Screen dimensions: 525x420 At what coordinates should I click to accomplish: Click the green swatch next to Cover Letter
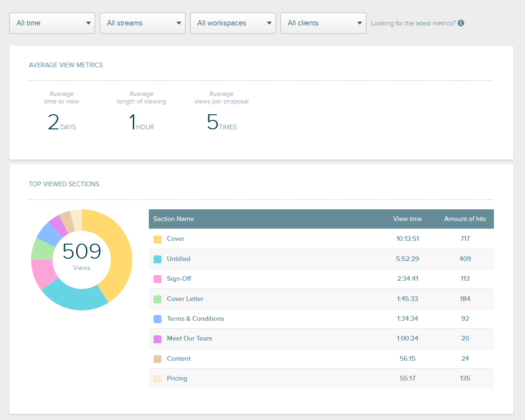pos(157,299)
